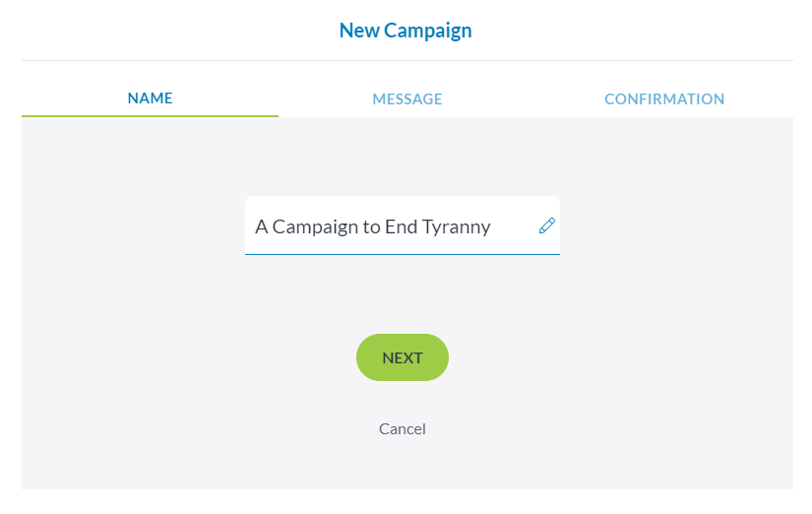Click the word Tyranny in the name field
The height and width of the screenshot is (514, 812).
[456, 226]
